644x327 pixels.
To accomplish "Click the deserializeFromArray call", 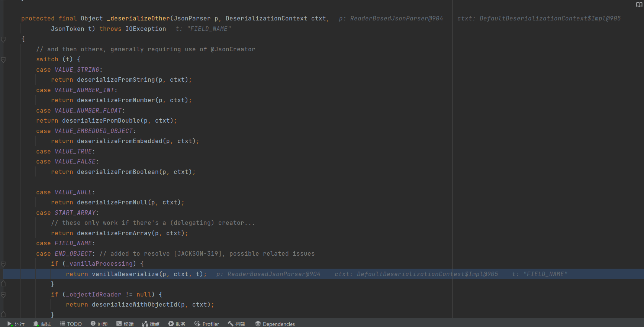I will coord(114,233).
